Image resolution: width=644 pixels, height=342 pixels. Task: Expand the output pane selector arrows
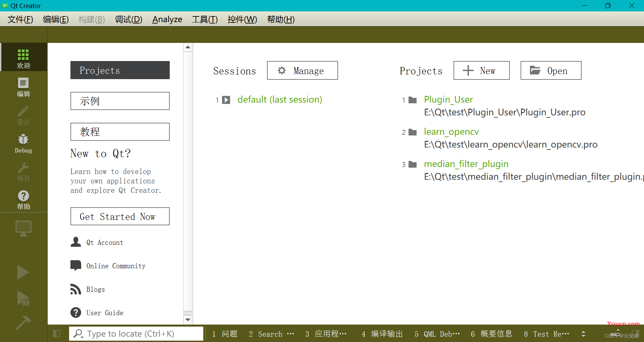(583, 334)
